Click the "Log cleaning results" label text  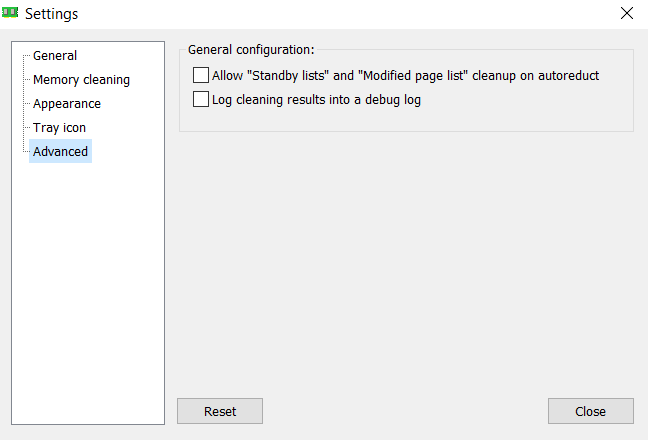[316, 99]
